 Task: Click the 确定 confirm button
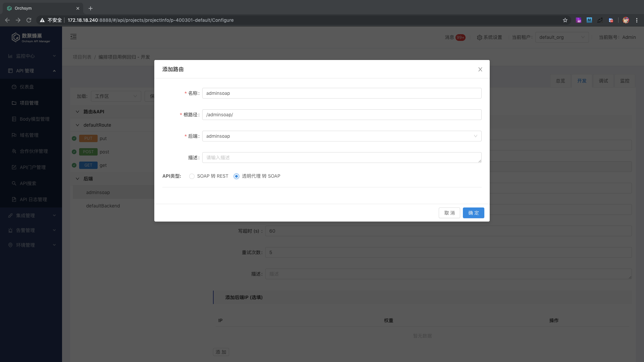473,213
